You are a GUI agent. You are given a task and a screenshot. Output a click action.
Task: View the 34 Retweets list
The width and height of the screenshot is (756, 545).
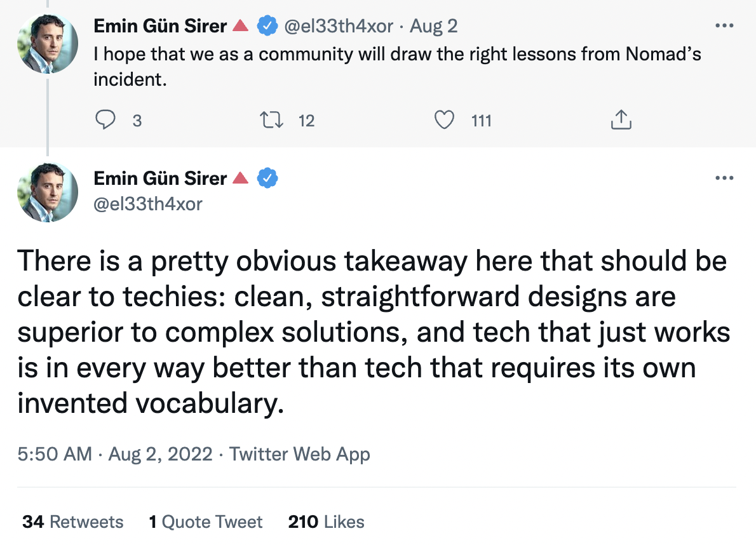coord(72,522)
